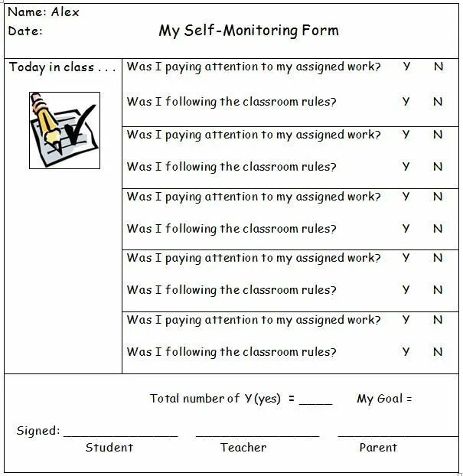Select N for fourth classroom rules question
The width and height of the screenshot is (463, 476).
(438, 289)
